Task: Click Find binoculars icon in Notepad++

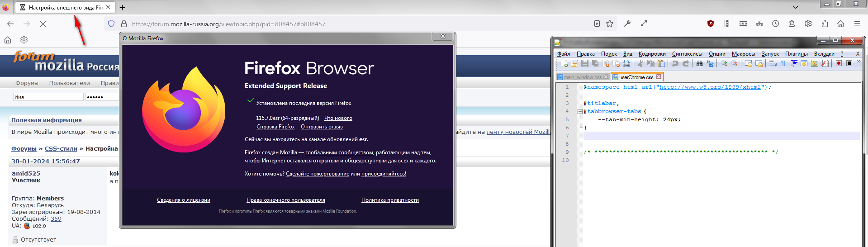Action: [x=699, y=63]
